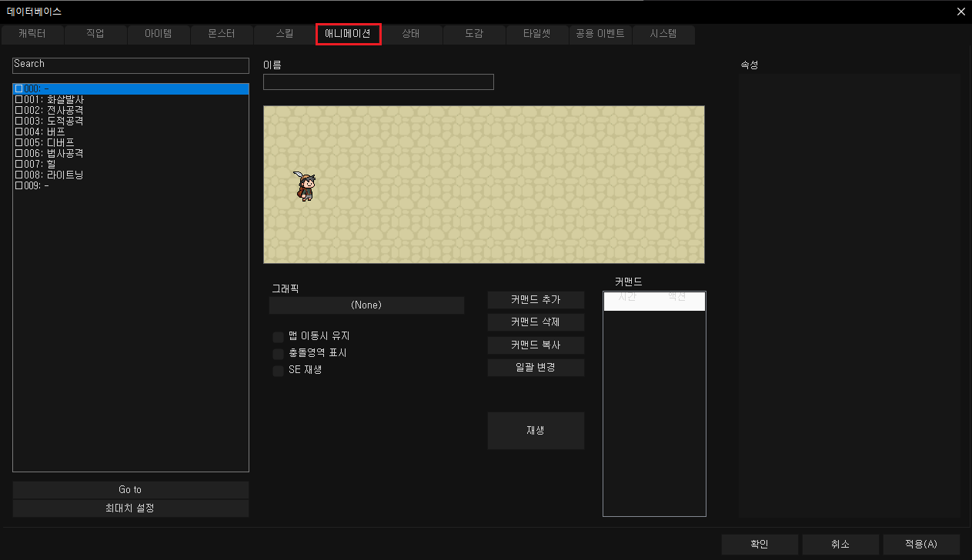Image resolution: width=972 pixels, height=560 pixels.
Task: Focus the 이름 name text field
Action: click(378, 82)
